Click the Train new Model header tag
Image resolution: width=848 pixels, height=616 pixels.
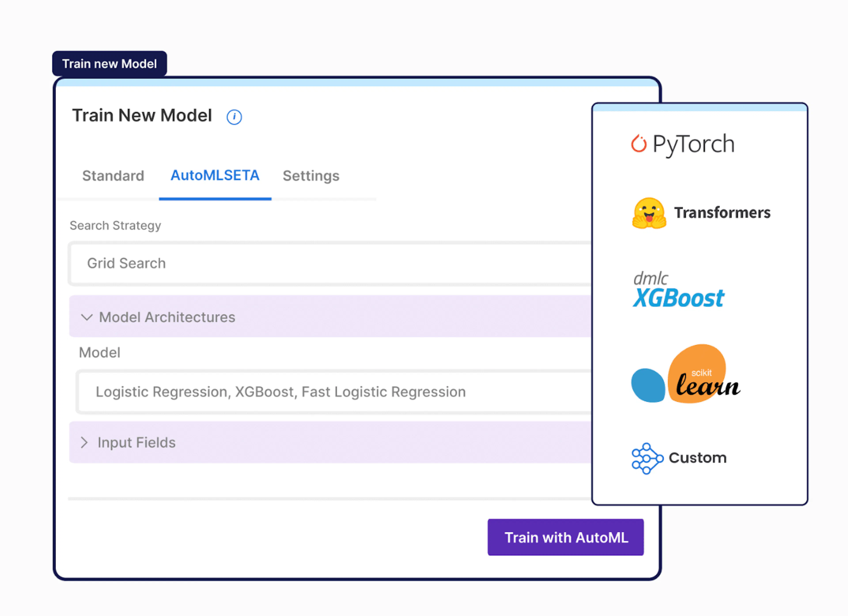110,64
